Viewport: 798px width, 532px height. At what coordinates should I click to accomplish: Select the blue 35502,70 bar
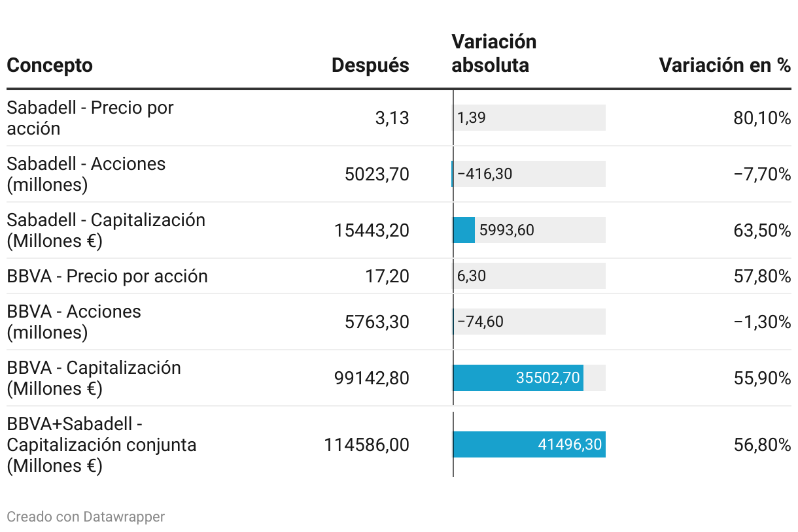click(x=518, y=378)
